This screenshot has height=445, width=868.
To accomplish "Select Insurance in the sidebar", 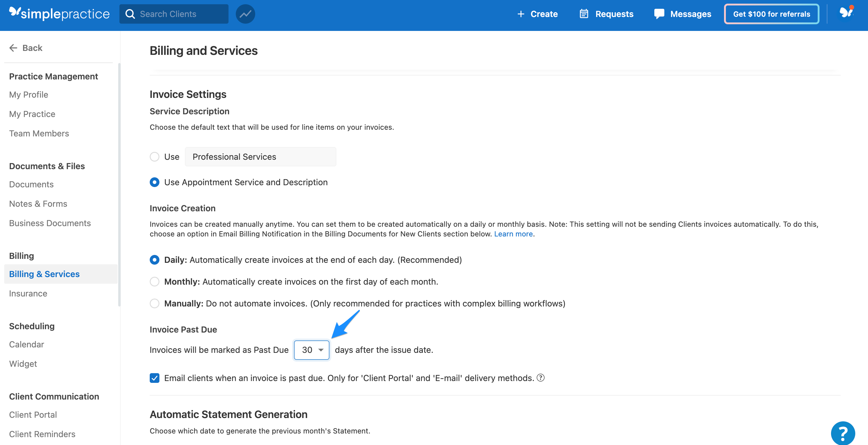I will [28, 293].
